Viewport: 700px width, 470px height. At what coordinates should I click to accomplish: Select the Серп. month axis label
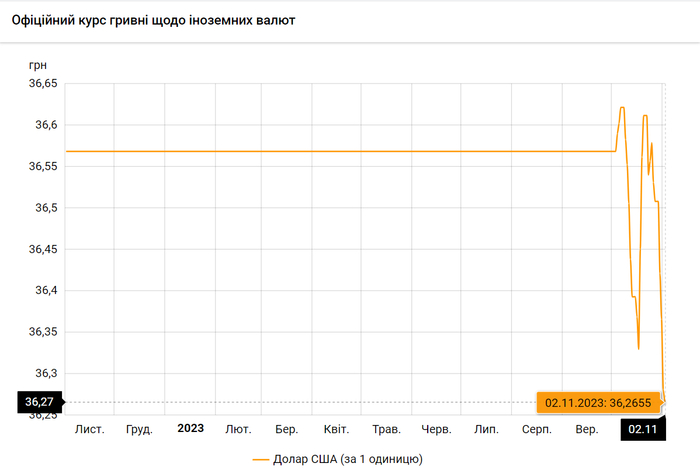[x=537, y=429]
